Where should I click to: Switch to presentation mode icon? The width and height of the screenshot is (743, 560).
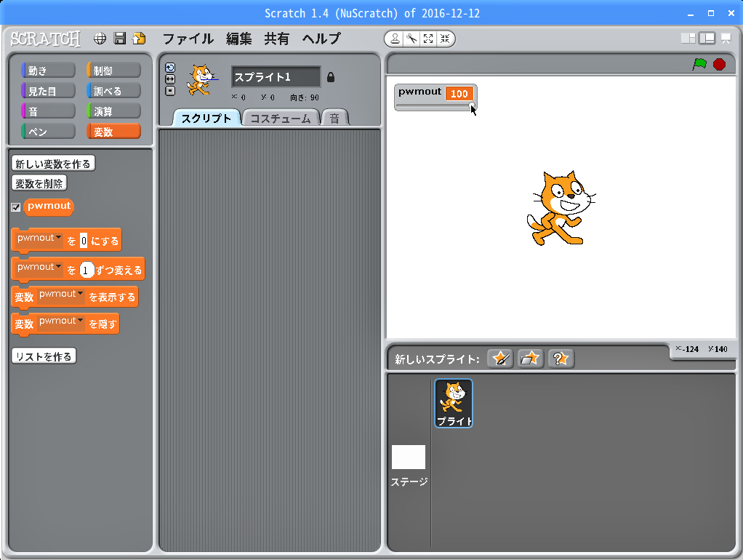pos(726,39)
